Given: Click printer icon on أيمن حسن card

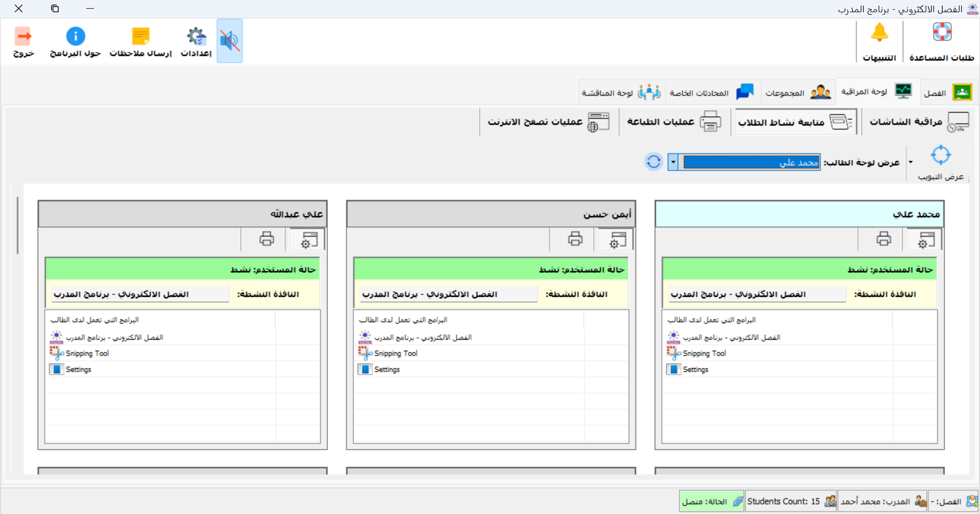Looking at the screenshot, I should [576, 239].
